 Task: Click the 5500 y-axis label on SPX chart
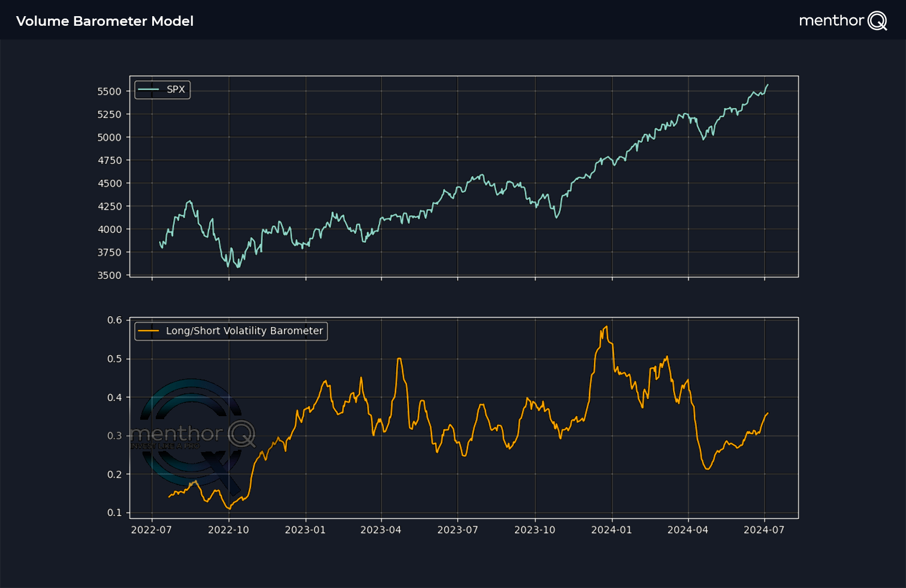pyautogui.click(x=109, y=92)
